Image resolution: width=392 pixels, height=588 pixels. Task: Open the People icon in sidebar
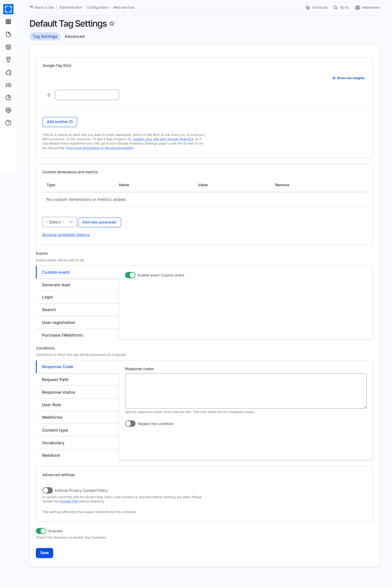[8, 85]
